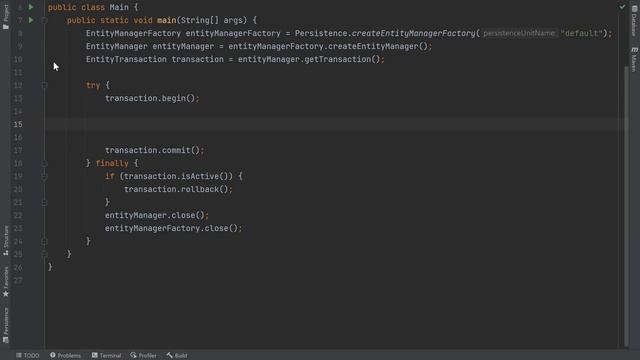Click entityManagerFactory.close() statement
This screenshot has width=640, height=360.
coord(173,229)
